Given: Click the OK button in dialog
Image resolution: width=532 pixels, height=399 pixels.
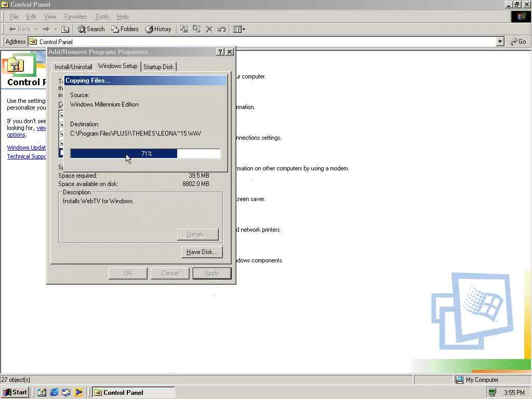Looking at the screenshot, I should pos(128,273).
